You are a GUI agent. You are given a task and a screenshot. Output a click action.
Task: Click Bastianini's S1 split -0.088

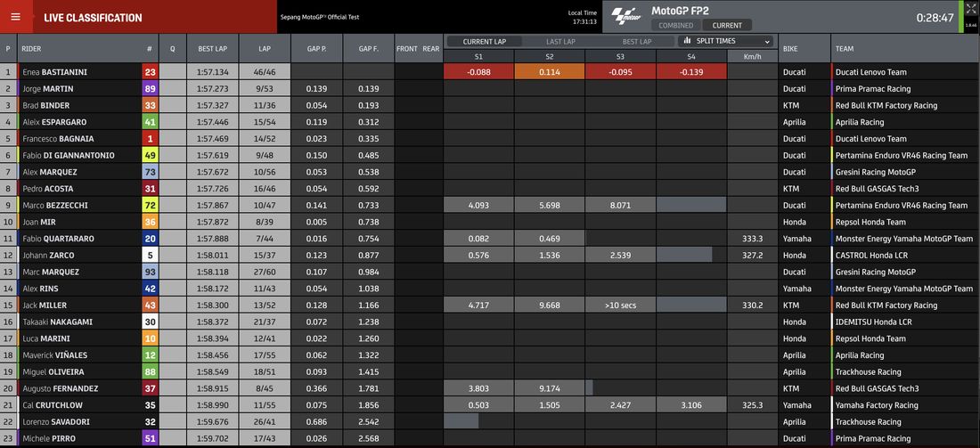(x=478, y=72)
